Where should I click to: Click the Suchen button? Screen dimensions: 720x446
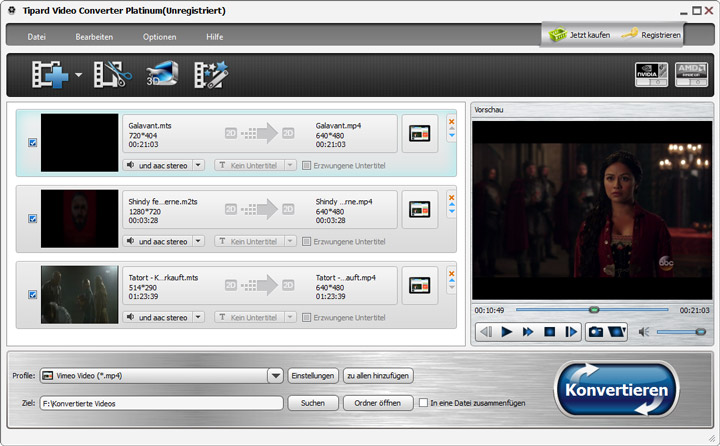click(313, 403)
